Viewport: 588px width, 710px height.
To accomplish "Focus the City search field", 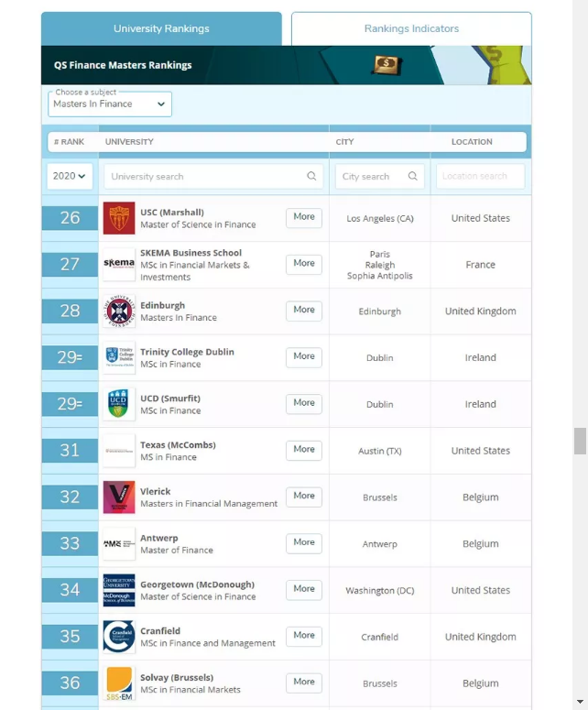I will tap(379, 176).
